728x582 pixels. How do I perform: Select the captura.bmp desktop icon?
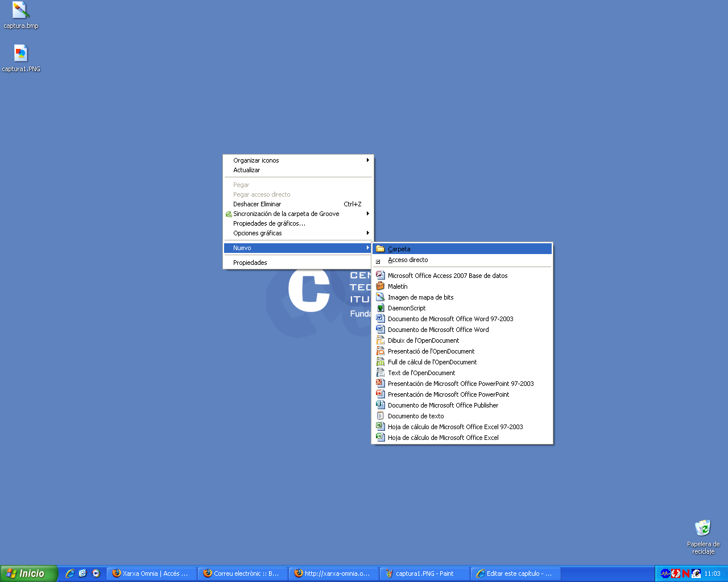point(21,15)
